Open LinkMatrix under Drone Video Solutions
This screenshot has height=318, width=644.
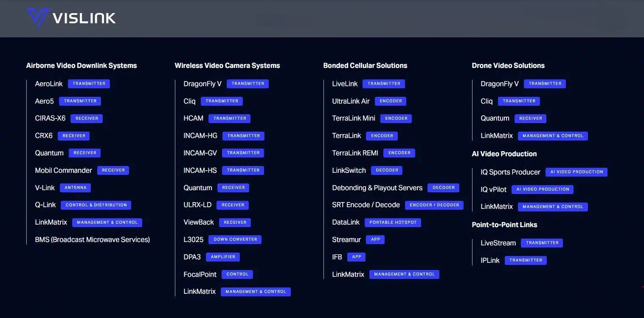click(x=497, y=136)
